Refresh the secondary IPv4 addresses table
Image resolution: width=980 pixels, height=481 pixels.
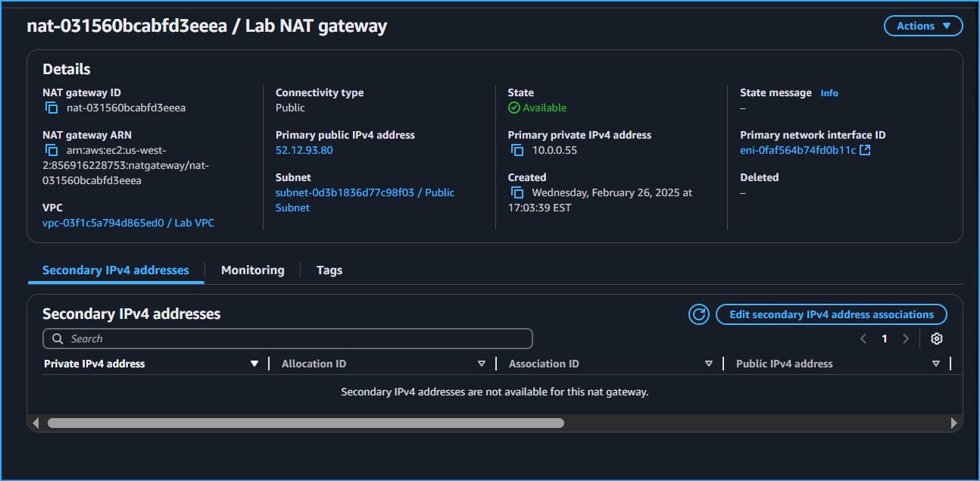coord(698,314)
